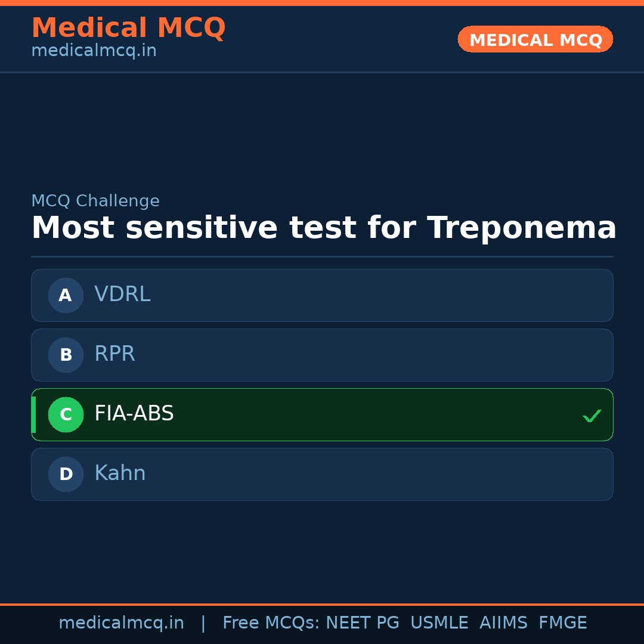Select FMGE in the footer
The width and height of the screenshot is (644, 644).
coord(562,623)
